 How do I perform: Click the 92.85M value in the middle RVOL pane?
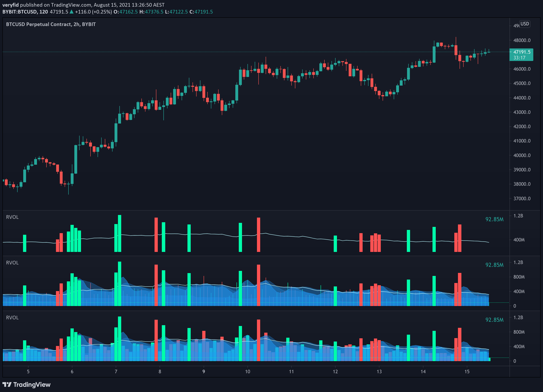point(494,265)
